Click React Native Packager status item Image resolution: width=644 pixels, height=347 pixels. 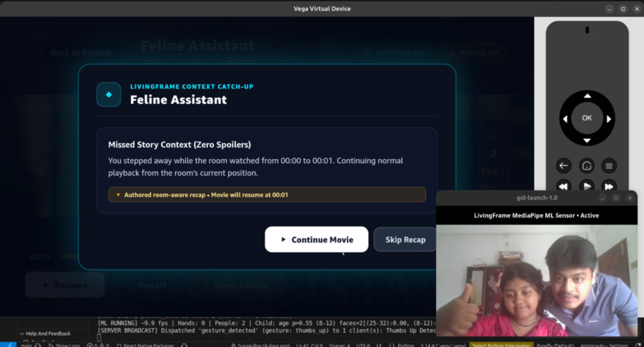tap(145, 345)
